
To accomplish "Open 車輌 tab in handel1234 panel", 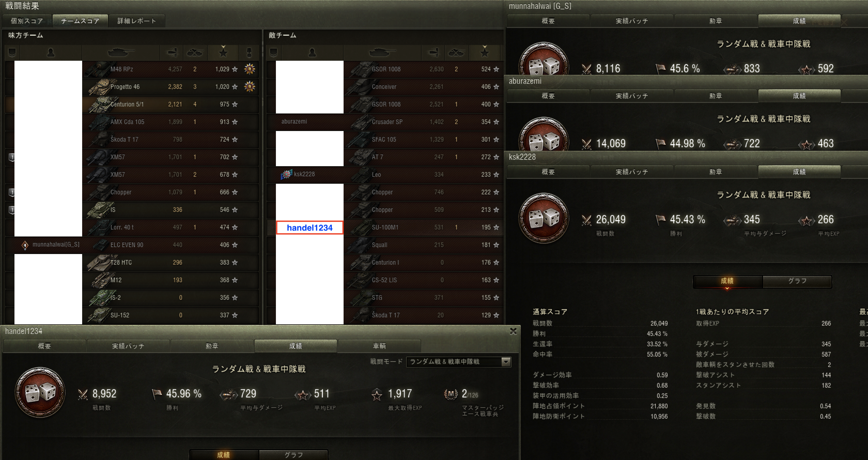I will (379, 346).
